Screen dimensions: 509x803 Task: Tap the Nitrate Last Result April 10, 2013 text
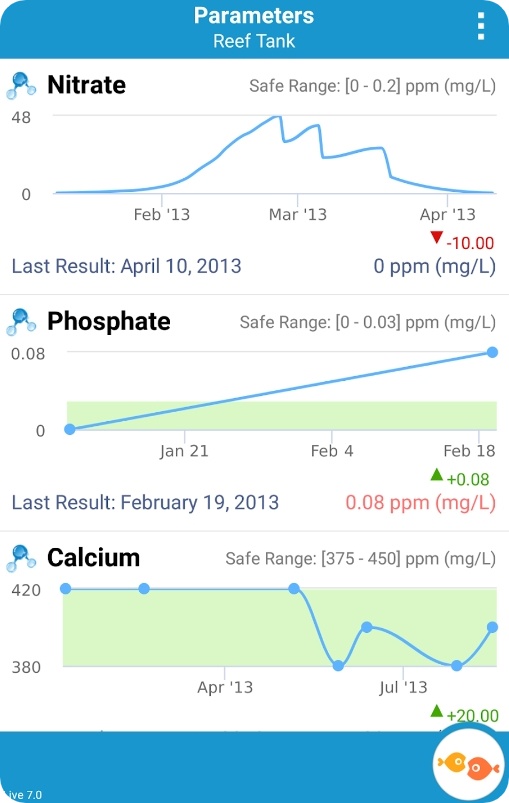click(x=126, y=266)
